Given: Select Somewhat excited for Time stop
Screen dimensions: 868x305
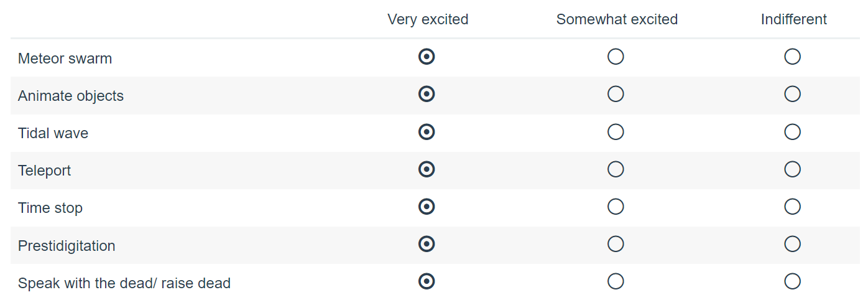Looking at the screenshot, I should (616, 207).
